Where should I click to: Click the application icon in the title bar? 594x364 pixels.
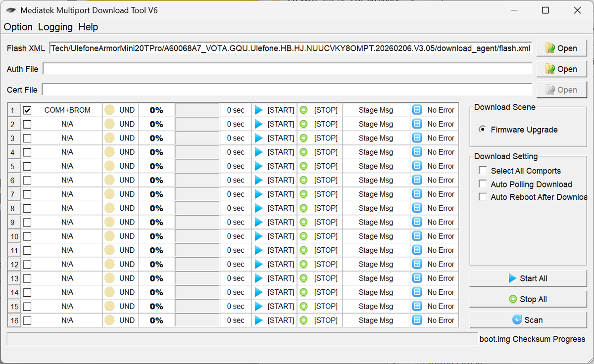11,10
